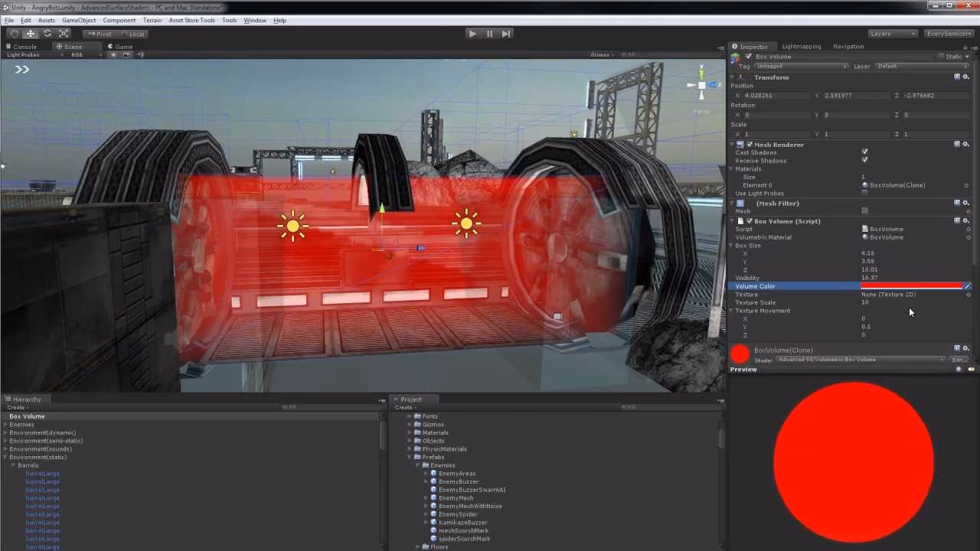Disable the Box Volume Script checkbox
Viewport: 980px width, 551px height.
tap(749, 221)
